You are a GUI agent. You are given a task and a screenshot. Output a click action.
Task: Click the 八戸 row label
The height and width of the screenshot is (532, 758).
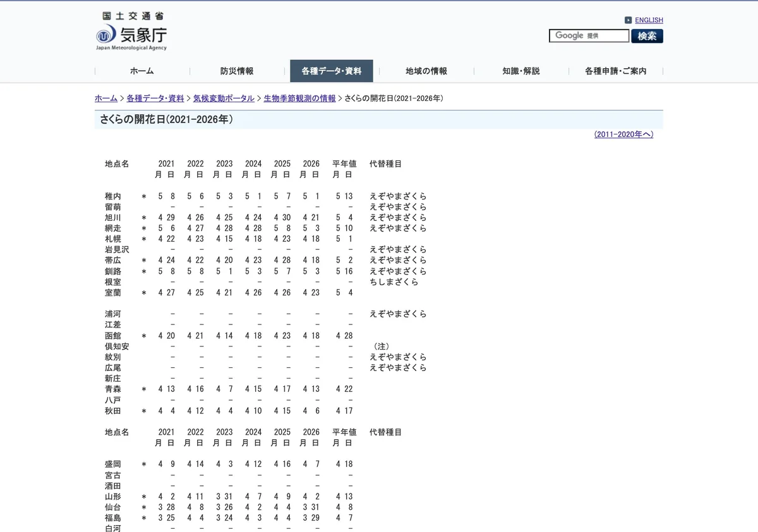113,400
